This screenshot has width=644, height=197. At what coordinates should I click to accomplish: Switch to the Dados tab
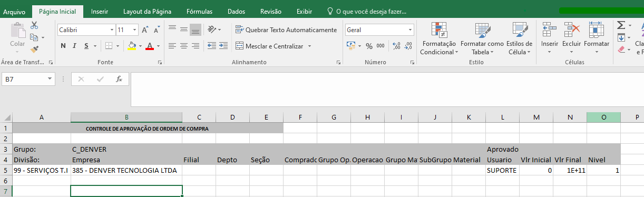236,11
